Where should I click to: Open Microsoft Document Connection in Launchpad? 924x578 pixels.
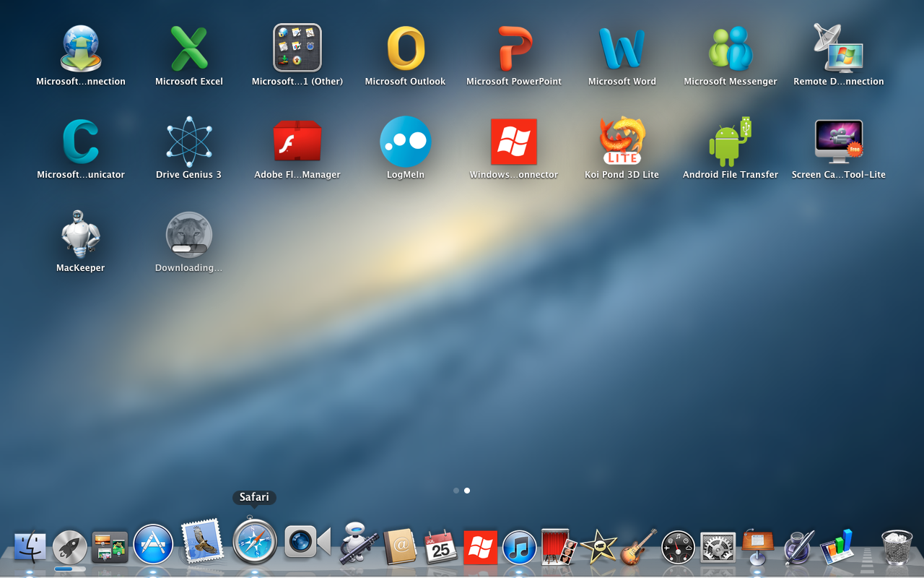[80, 48]
